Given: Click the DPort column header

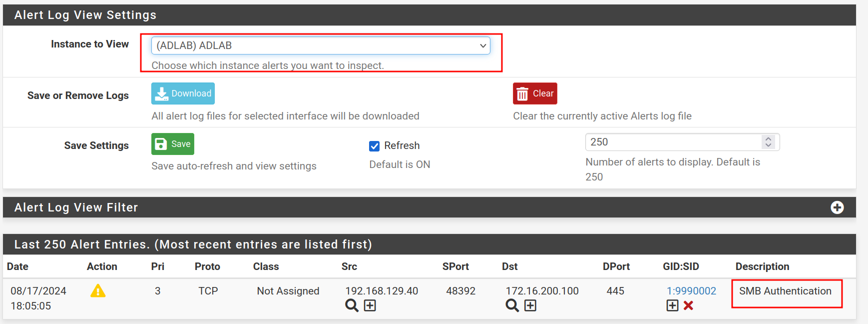Looking at the screenshot, I should coord(616,266).
